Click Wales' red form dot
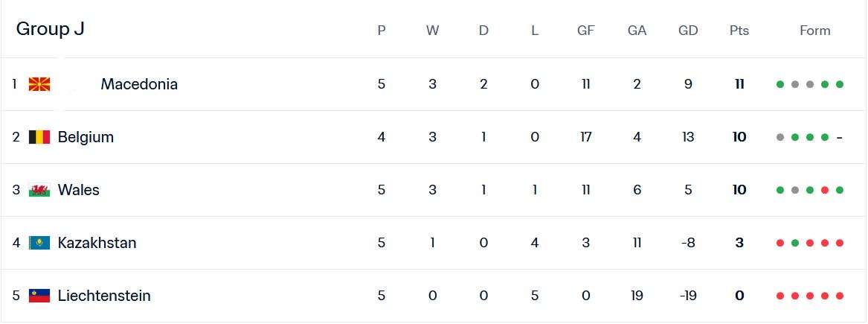 point(825,190)
